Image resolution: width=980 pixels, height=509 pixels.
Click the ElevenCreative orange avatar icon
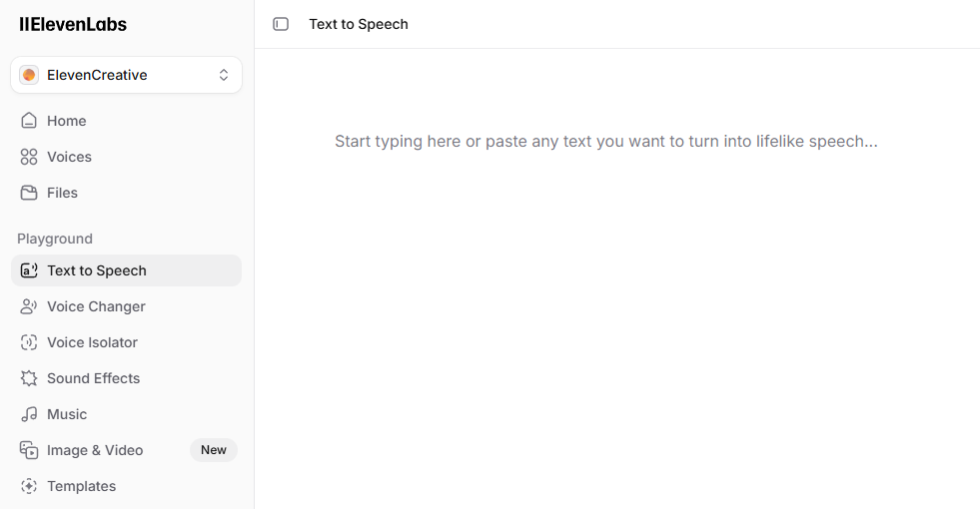tap(29, 75)
